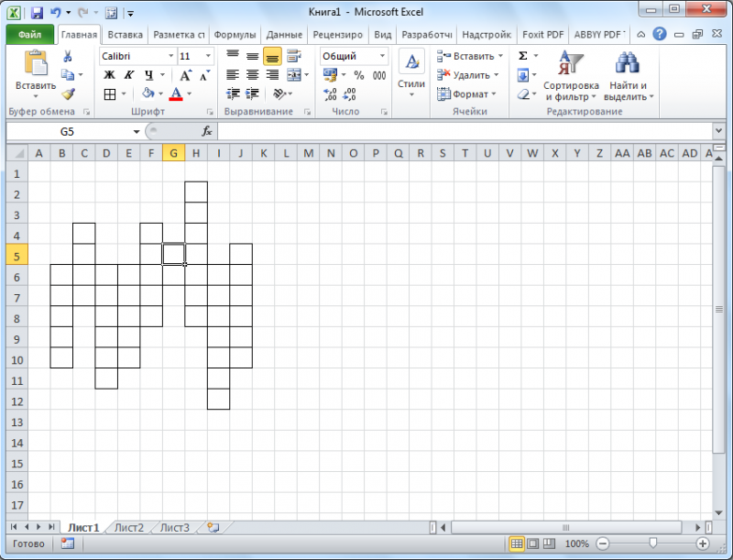Image resolution: width=733 pixels, height=560 pixels.
Task: Expand the Вставить cells dropdown
Action: coord(500,56)
